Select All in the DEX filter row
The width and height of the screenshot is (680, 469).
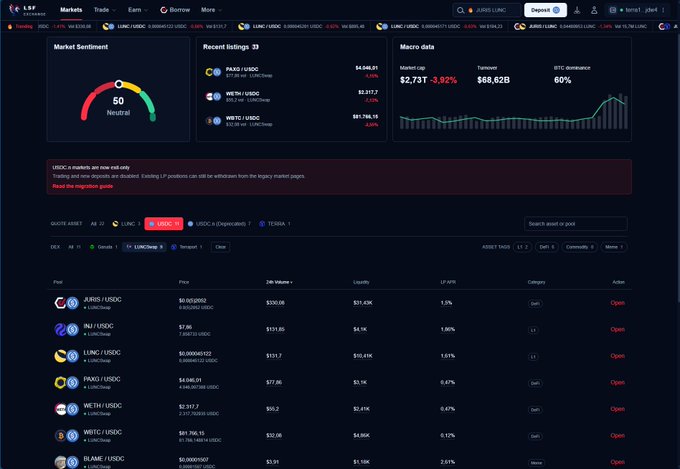point(74,247)
